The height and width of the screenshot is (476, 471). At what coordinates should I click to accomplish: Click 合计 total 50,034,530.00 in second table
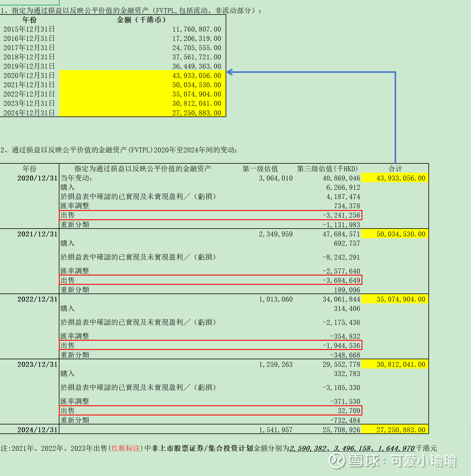pyautogui.click(x=401, y=234)
